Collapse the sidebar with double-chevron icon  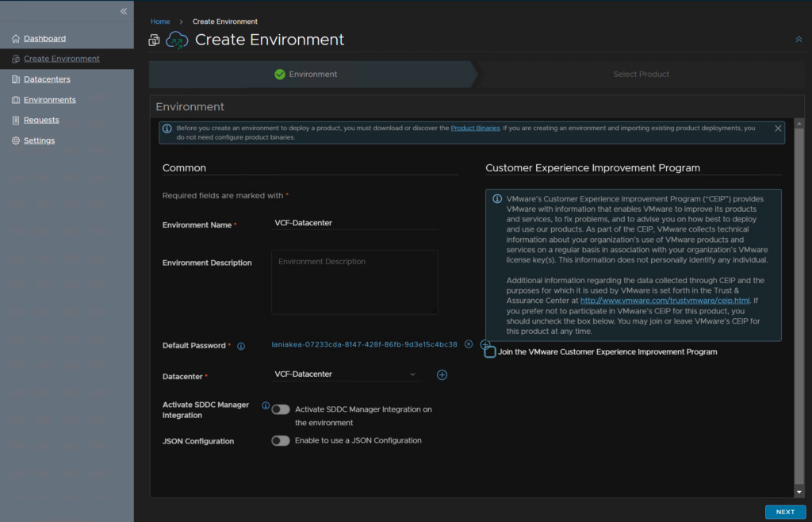[123, 11]
